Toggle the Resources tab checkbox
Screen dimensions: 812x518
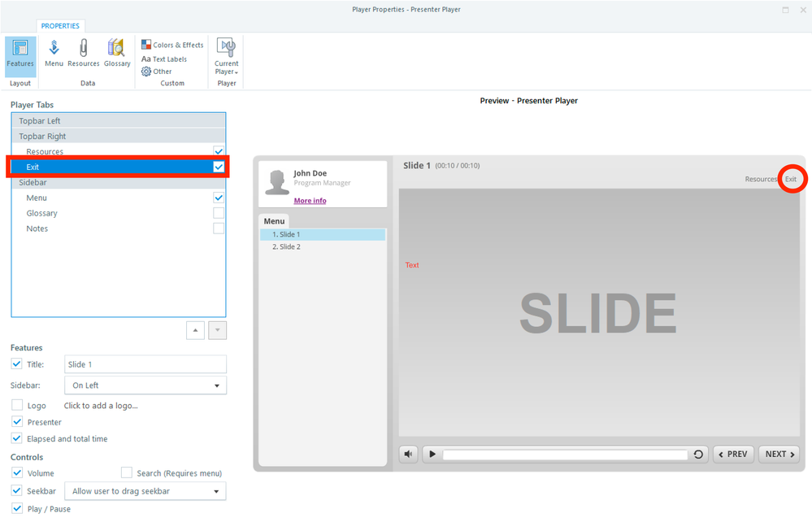click(219, 152)
